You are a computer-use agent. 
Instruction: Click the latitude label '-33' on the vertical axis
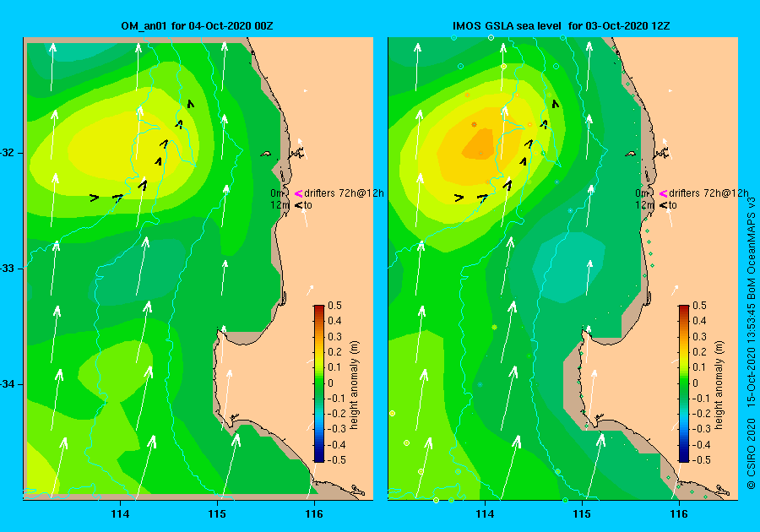8,269
